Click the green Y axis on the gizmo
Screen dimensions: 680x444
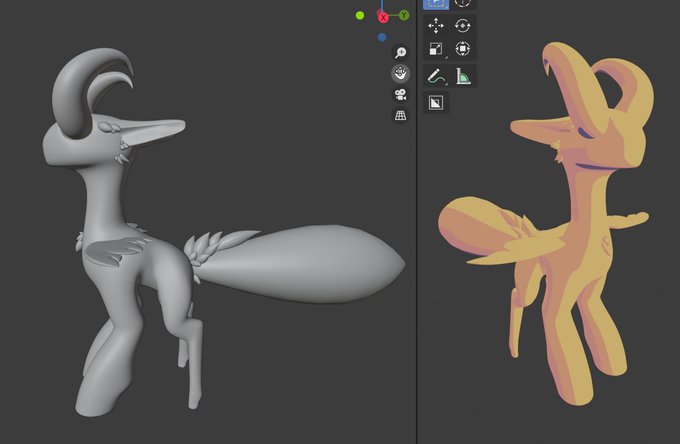404,15
